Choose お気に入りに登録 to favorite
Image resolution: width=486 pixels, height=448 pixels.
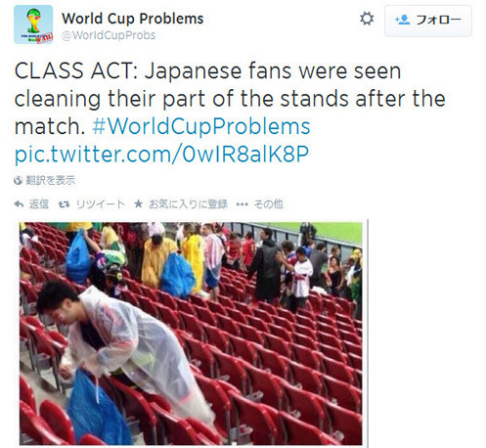188,204
